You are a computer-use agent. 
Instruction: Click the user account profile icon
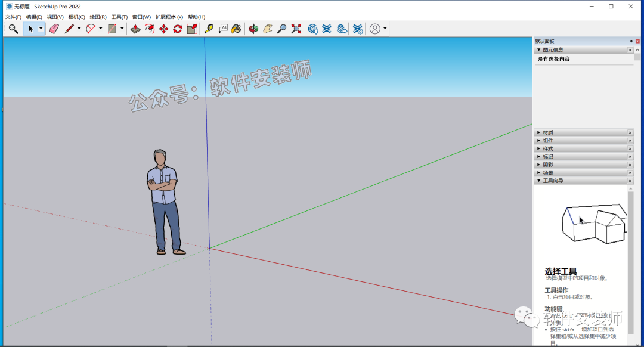(374, 29)
